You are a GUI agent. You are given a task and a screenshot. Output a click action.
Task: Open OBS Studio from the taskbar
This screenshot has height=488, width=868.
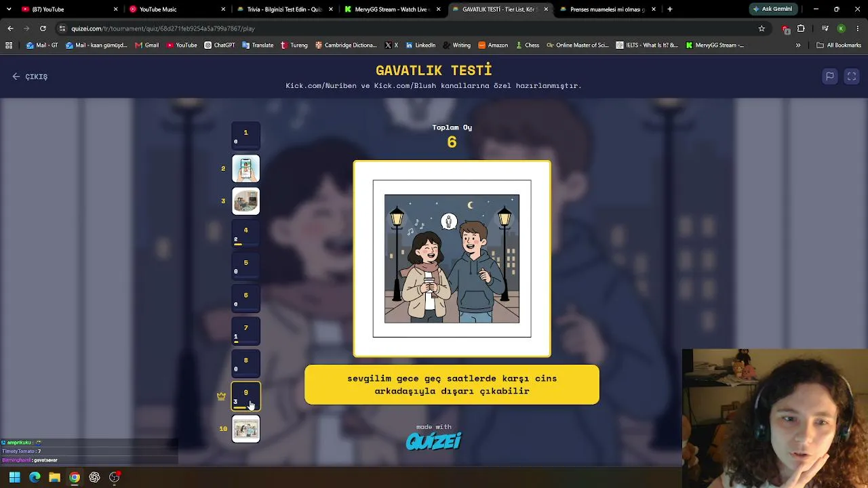click(115, 477)
